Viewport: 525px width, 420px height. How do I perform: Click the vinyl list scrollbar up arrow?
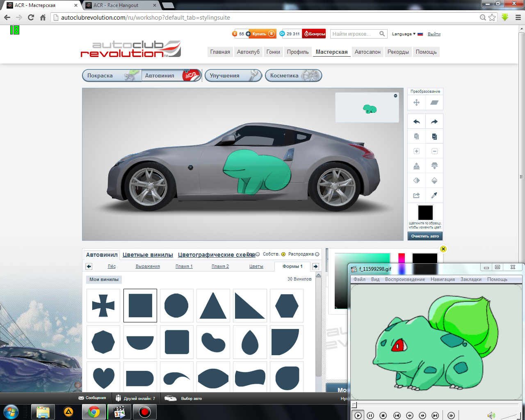point(318,275)
